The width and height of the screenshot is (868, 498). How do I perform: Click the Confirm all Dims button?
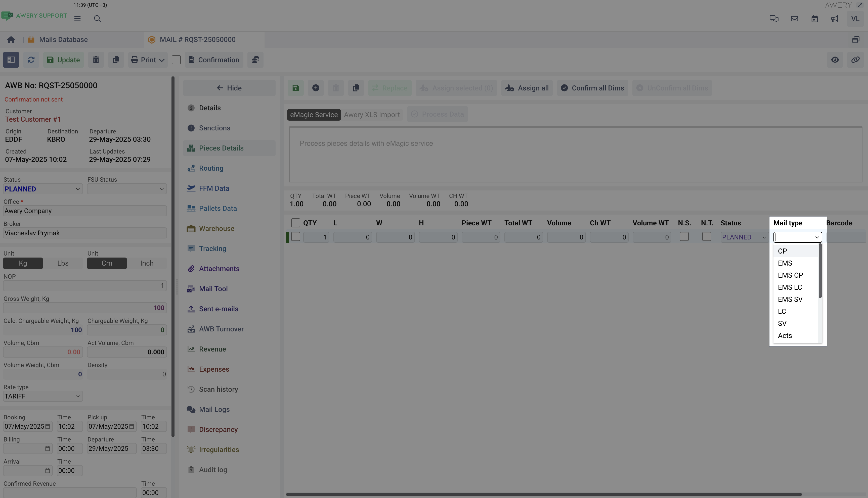[592, 88]
